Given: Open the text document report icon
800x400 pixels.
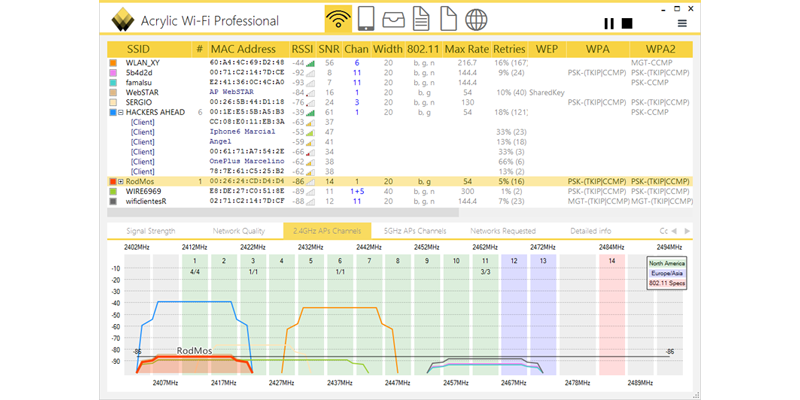Looking at the screenshot, I should click(422, 20).
